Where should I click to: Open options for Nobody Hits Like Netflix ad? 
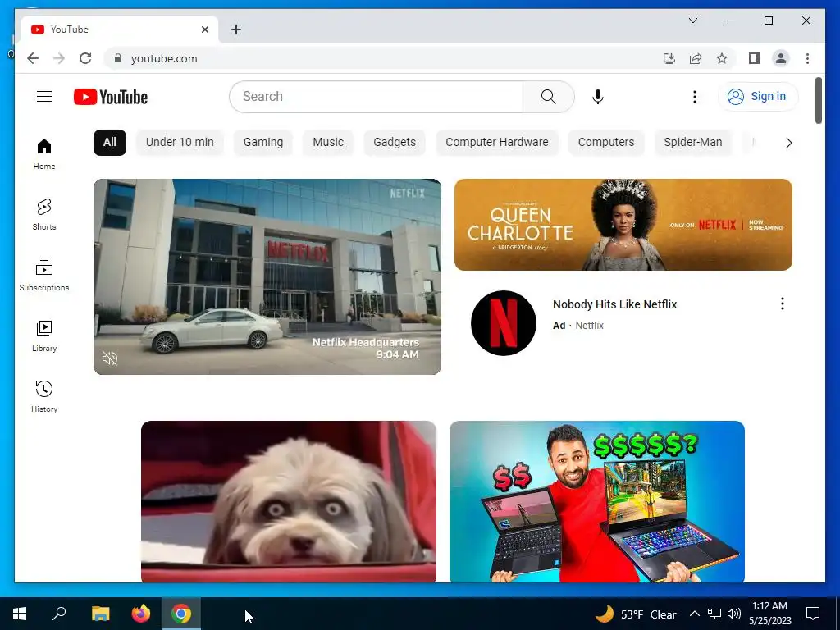(782, 304)
